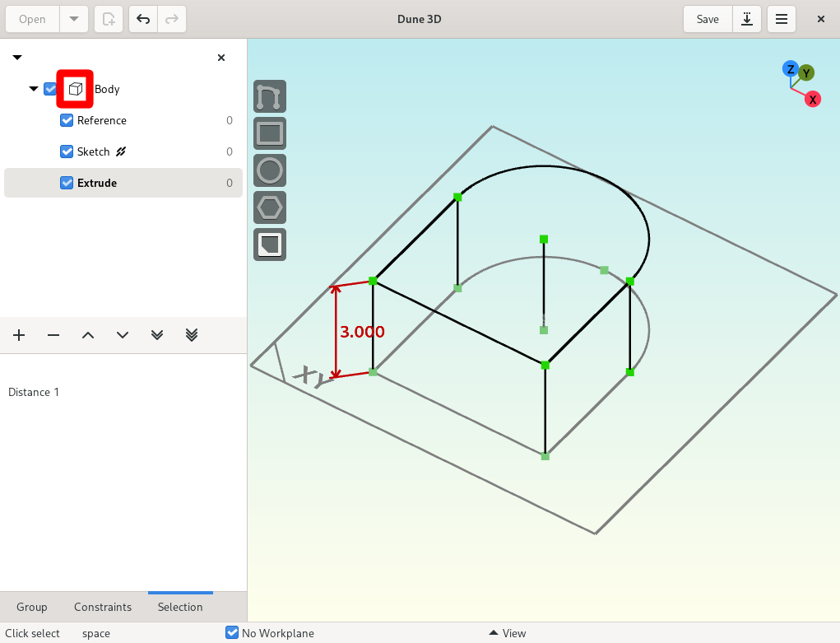The image size is (840, 643).
Task: Delete current group with minus
Action: (x=53, y=335)
